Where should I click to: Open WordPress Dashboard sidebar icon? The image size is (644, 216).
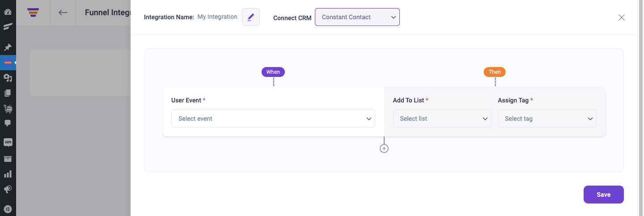[x=8, y=12]
